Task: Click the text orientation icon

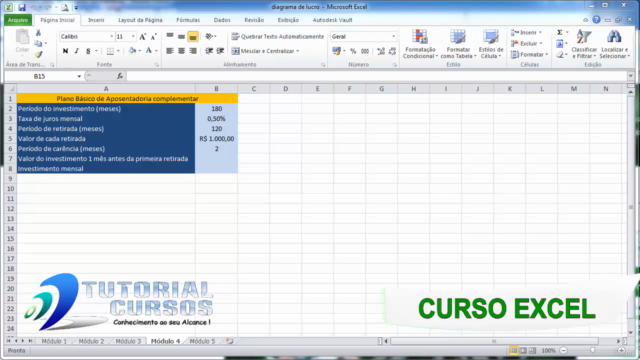Action: [209, 37]
